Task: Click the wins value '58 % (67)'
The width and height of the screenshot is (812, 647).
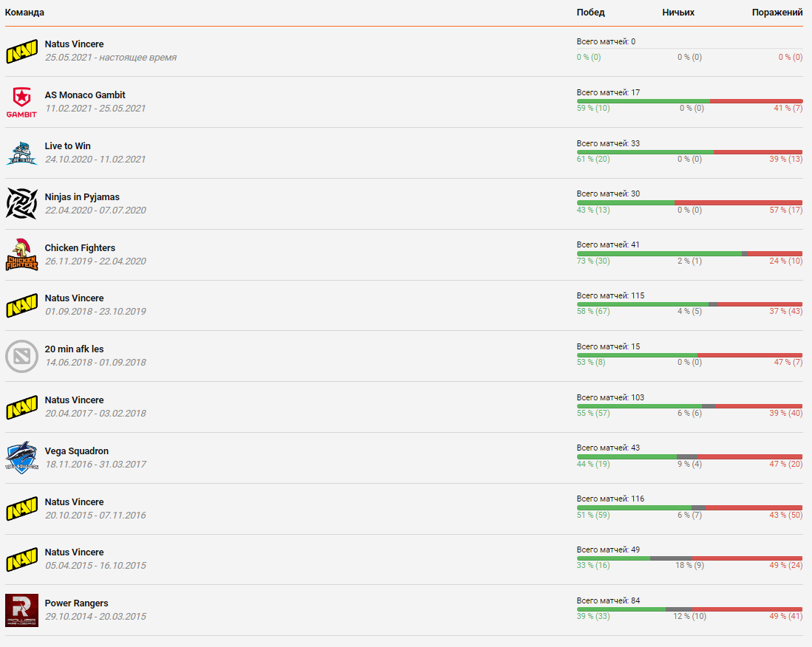Action: pos(593,311)
